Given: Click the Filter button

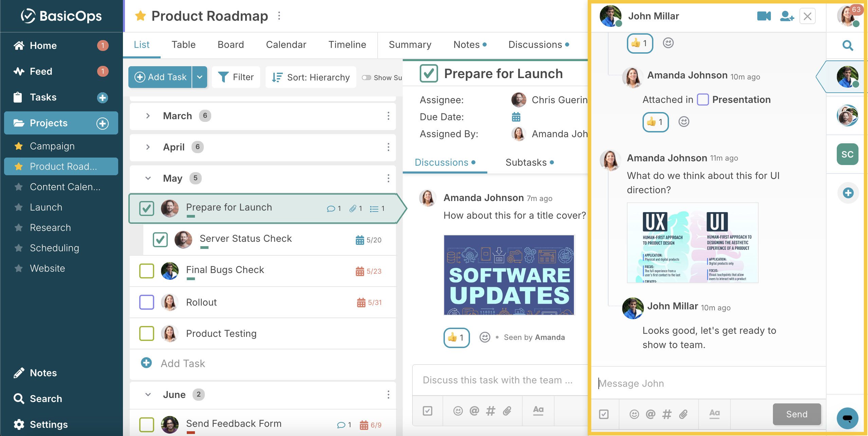Looking at the screenshot, I should click(236, 77).
